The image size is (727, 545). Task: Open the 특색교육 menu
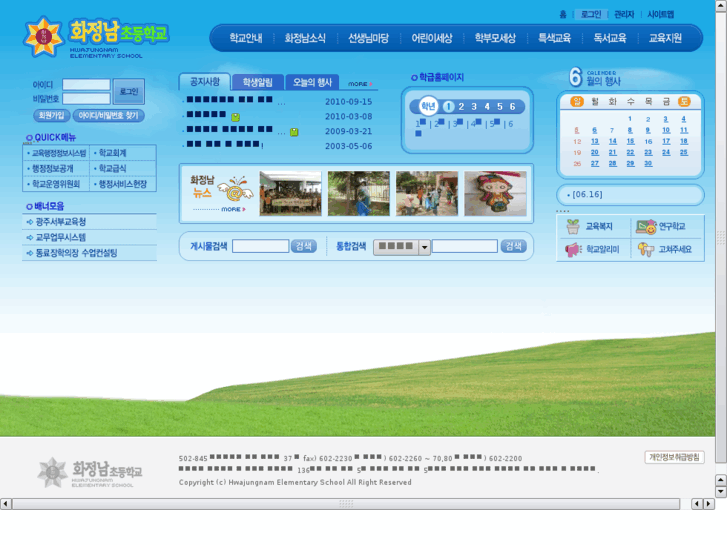pyautogui.click(x=554, y=38)
